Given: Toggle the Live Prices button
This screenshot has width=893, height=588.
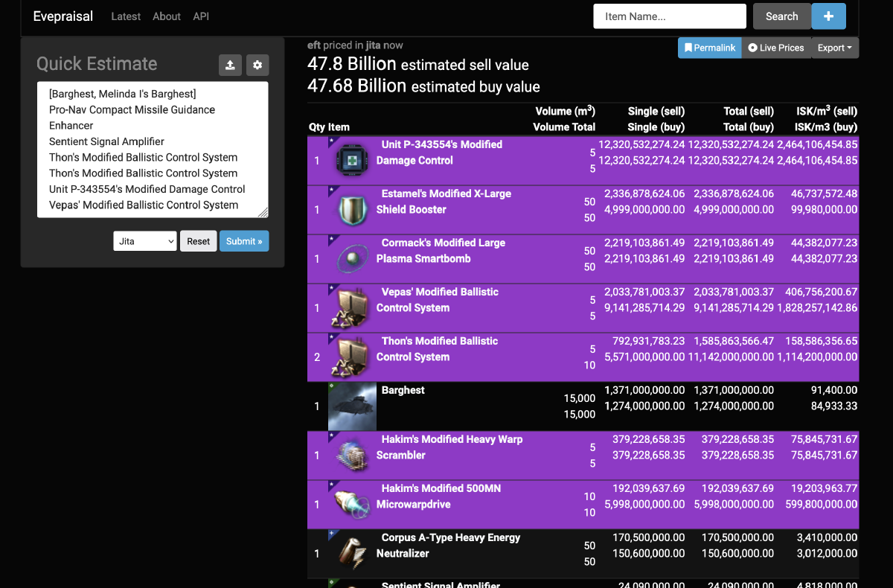Looking at the screenshot, I should 776,48.
